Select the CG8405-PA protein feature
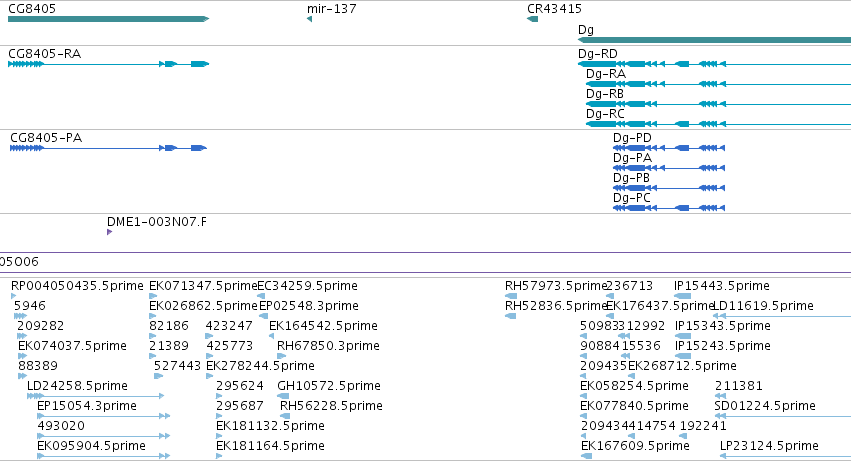Viewport: 851px width, 461px height. [x=109, y=148]
